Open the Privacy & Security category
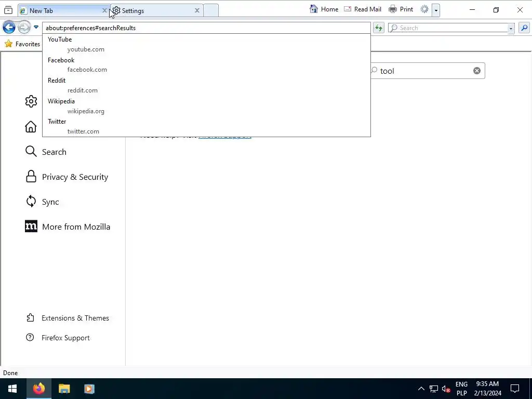The width and height of the screenshot is (532, 399). 67,177
